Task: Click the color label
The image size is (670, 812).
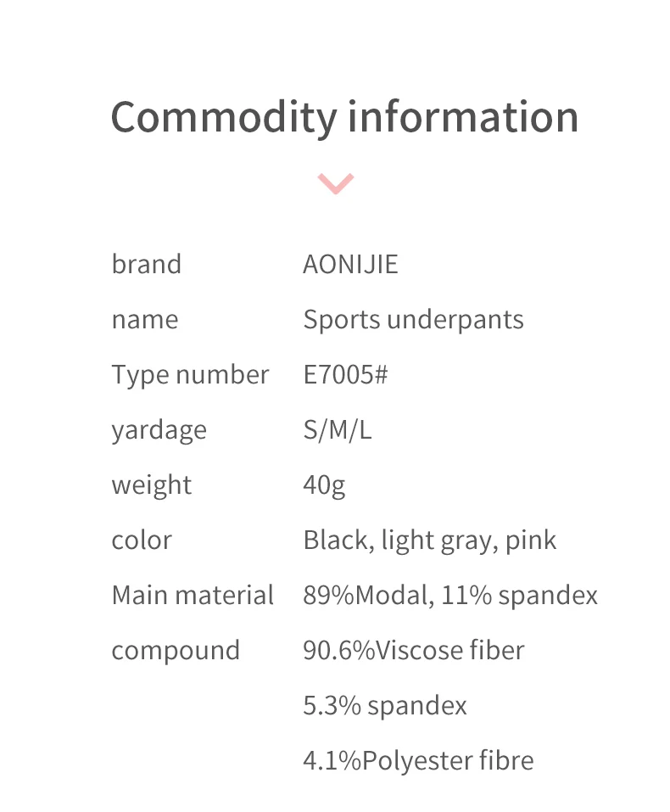Action: [x=141, y=540]
